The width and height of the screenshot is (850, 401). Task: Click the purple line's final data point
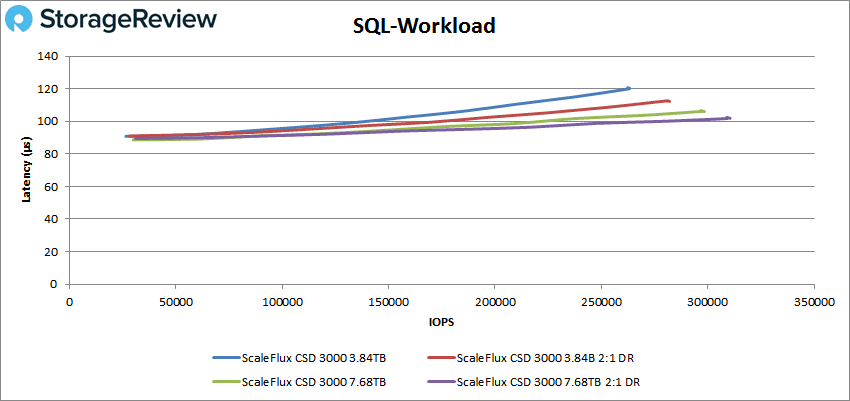[729, 118]
